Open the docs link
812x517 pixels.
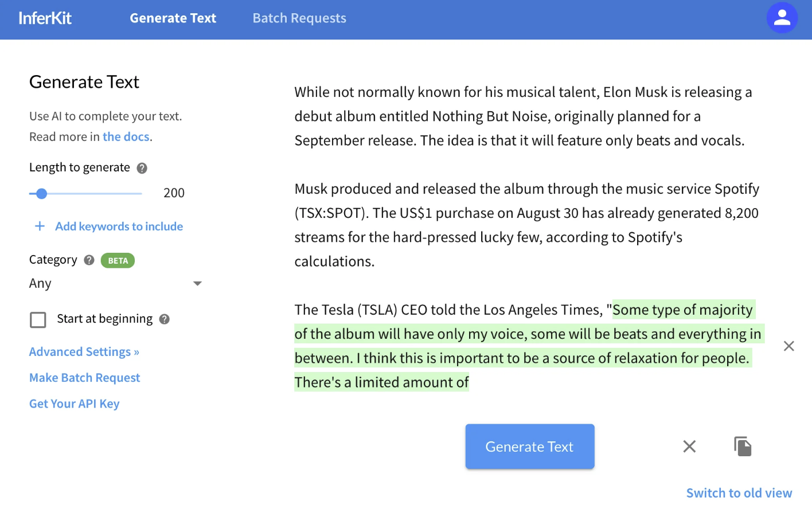click(x=126, y=137)
